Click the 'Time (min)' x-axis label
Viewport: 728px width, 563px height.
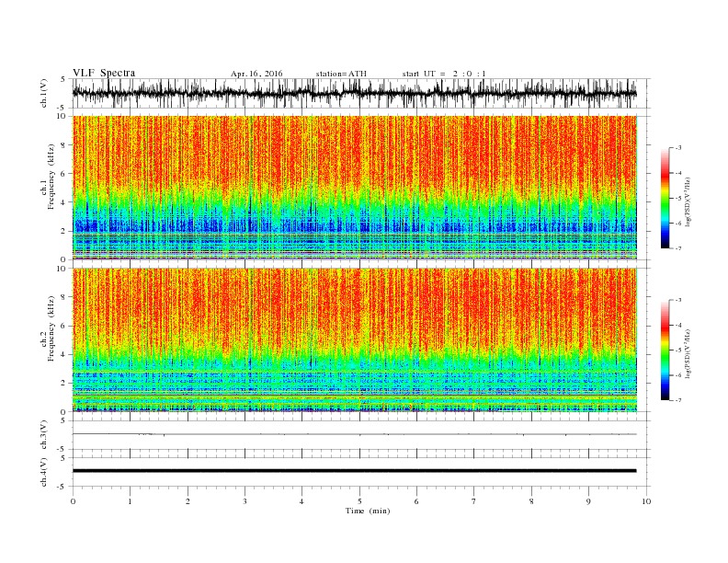(368, 511)
